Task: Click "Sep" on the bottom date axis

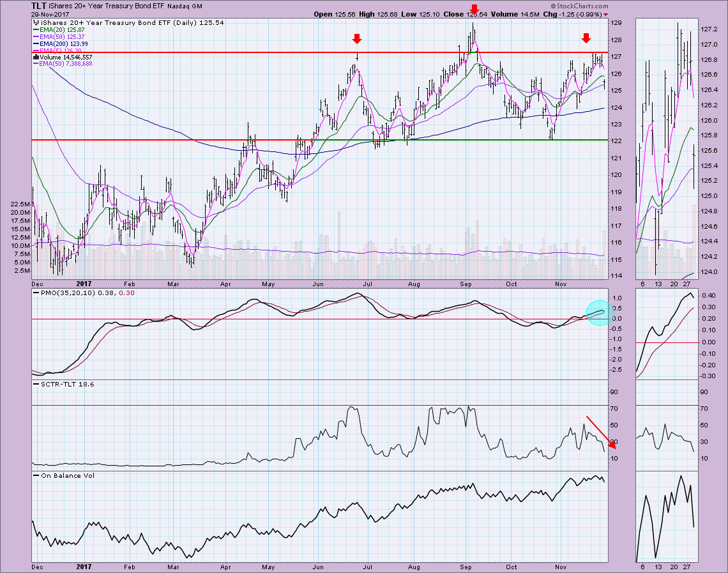Action: coord(466,567)
